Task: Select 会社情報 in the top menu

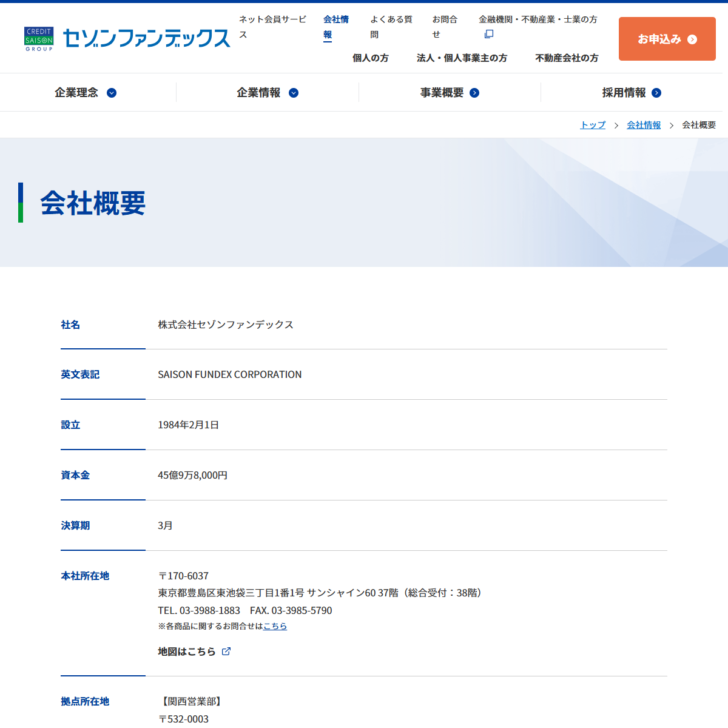Action: coord(336,27)
